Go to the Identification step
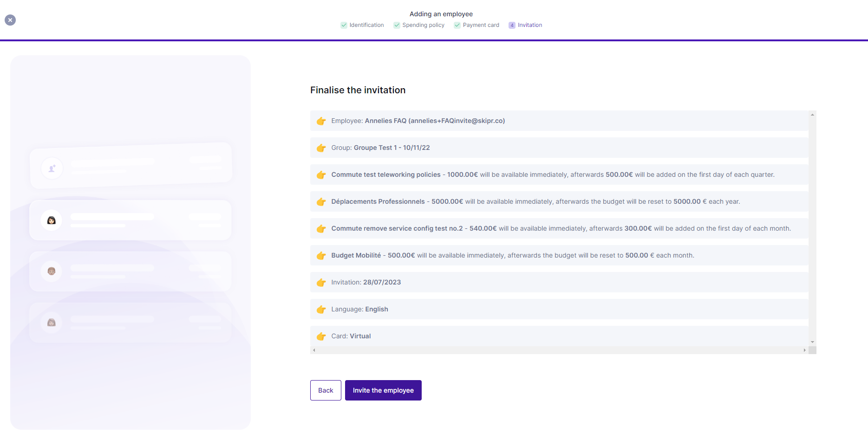Viewport: 868px width, 433px height. (366, 25)
